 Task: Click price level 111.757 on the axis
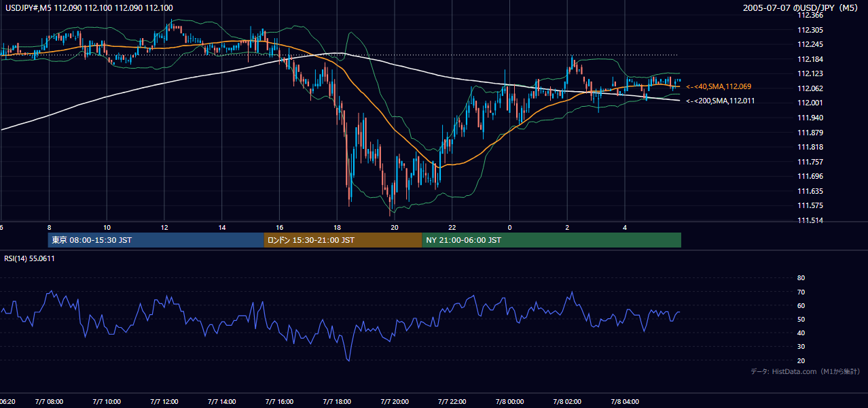(x=810, y=162)
